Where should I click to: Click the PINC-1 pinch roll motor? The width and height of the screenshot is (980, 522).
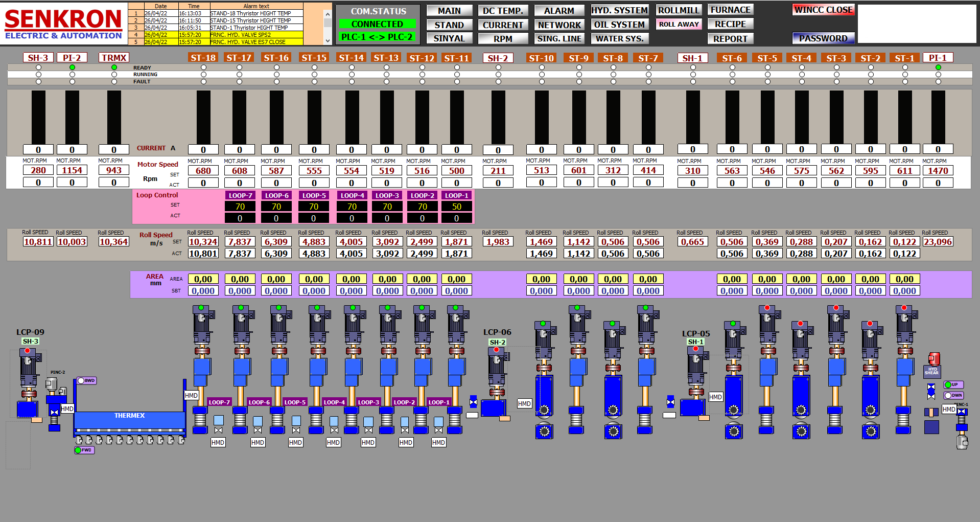pyautogui.click(x=962, y=441)
